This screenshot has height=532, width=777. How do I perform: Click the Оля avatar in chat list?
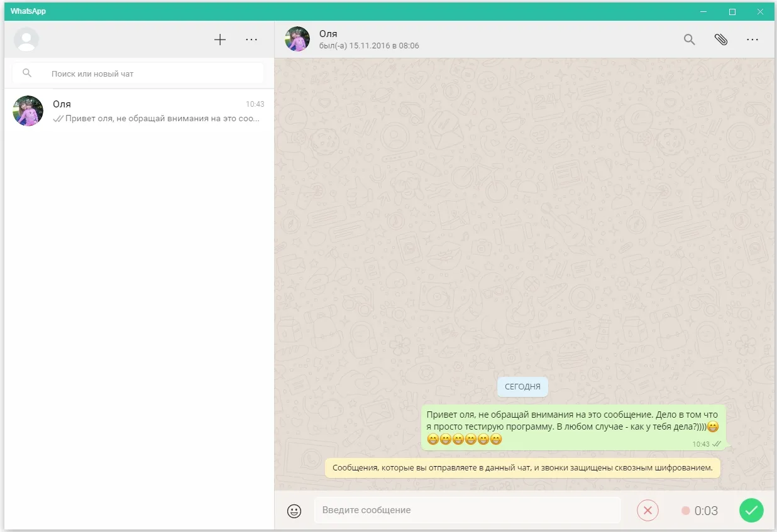(28, 111)
